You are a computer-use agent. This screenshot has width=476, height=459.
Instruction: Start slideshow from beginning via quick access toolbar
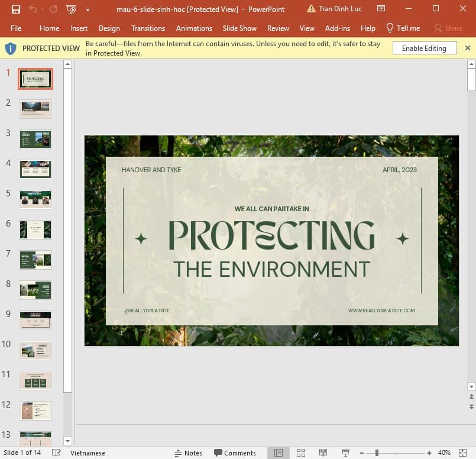coord(71,9)
